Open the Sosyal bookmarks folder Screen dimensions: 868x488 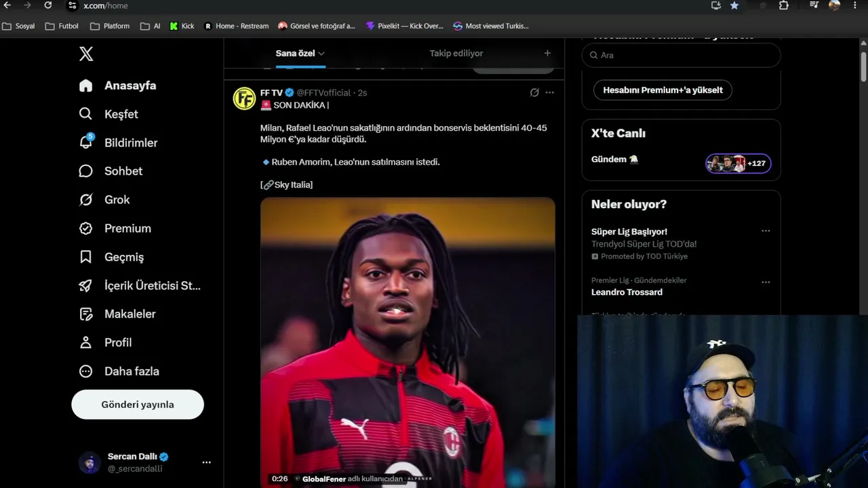19,26
